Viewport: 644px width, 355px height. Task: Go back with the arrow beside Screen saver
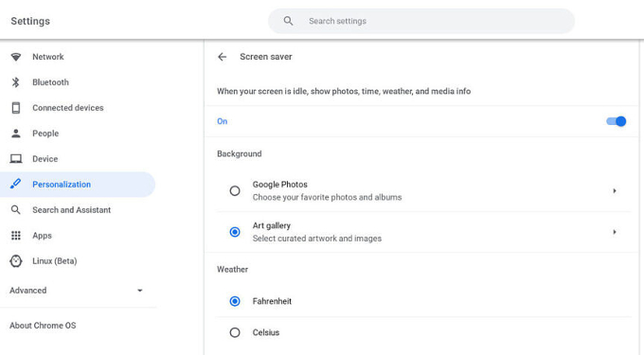coord(223,57)
